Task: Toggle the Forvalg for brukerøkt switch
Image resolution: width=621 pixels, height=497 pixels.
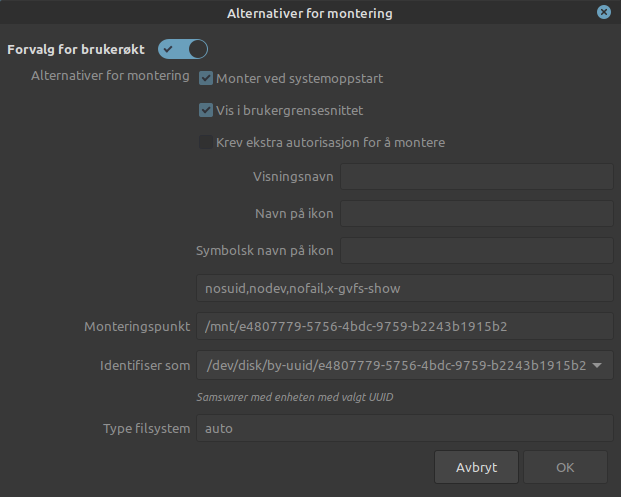Action: (183, 49)
